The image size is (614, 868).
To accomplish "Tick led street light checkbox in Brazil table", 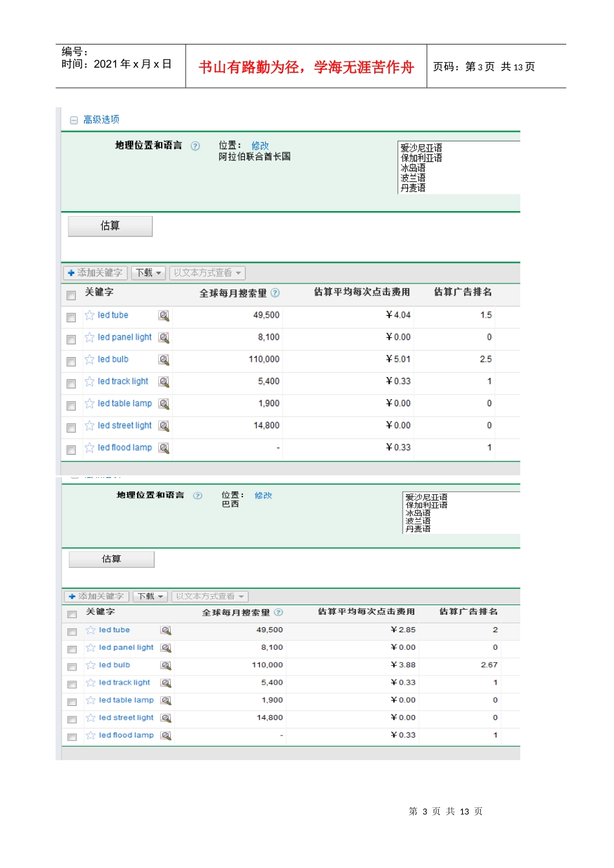I will 72,719.
